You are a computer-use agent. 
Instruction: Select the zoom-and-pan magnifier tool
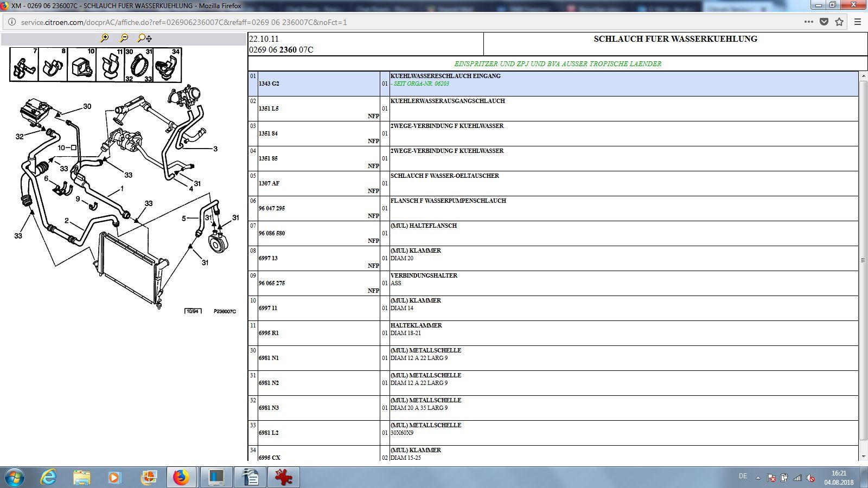[x=145, y=38]
